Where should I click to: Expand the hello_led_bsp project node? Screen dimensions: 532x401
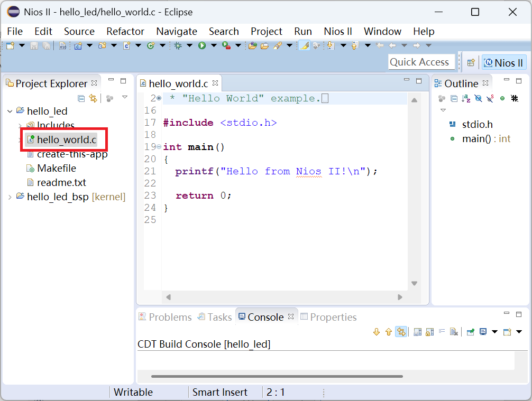(x=10, y=197)
